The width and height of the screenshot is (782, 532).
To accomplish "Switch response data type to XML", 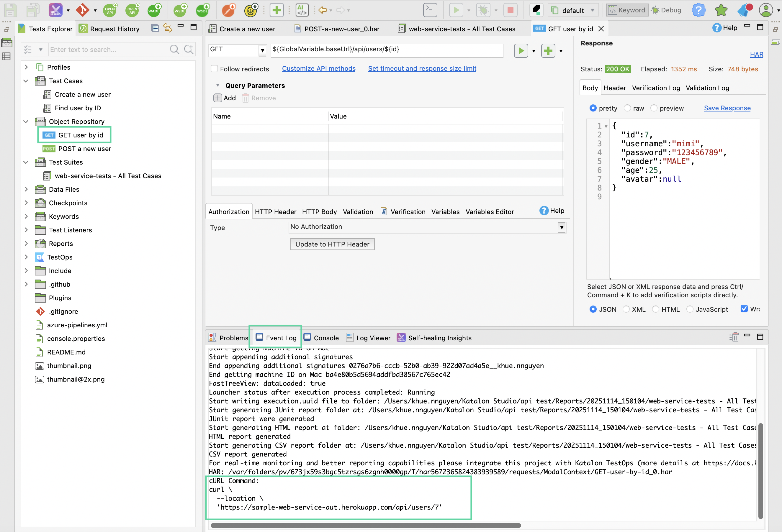I will tap(626, 309).
